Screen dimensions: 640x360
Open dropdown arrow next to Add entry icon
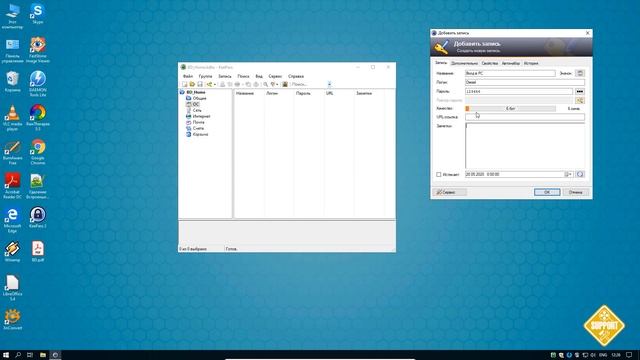(x=215, y=84)
